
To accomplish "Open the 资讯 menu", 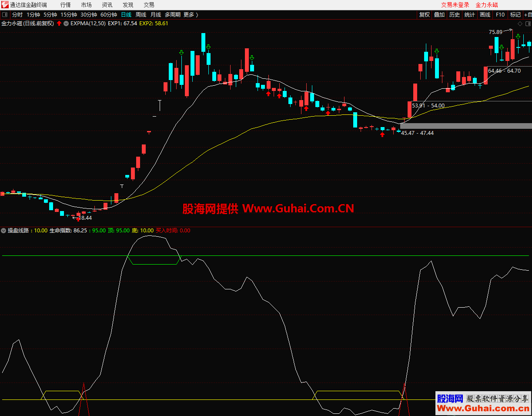I will [x=107, y=5].
